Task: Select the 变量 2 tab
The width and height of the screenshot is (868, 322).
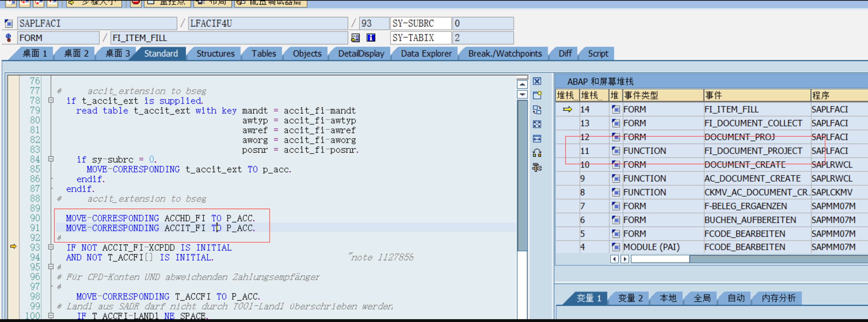Action: pos(630,298)
